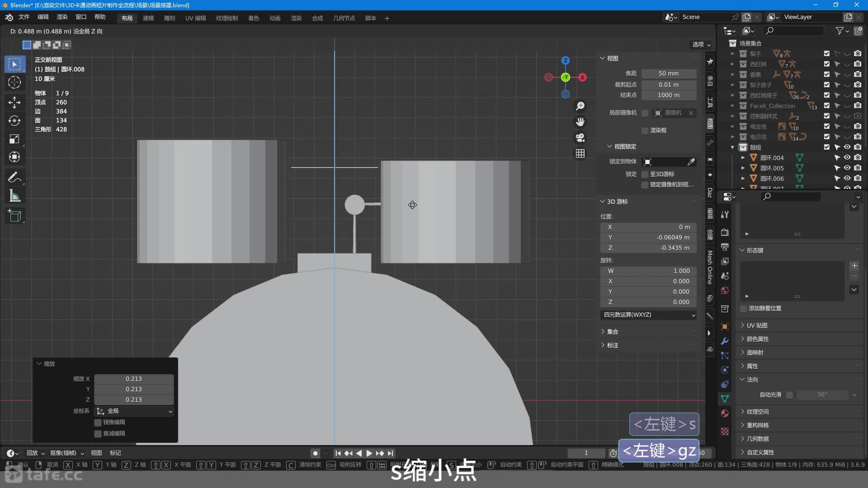Switch to the 建模 workspace tab
868x488 pixels.
click(x=148, y=18)
